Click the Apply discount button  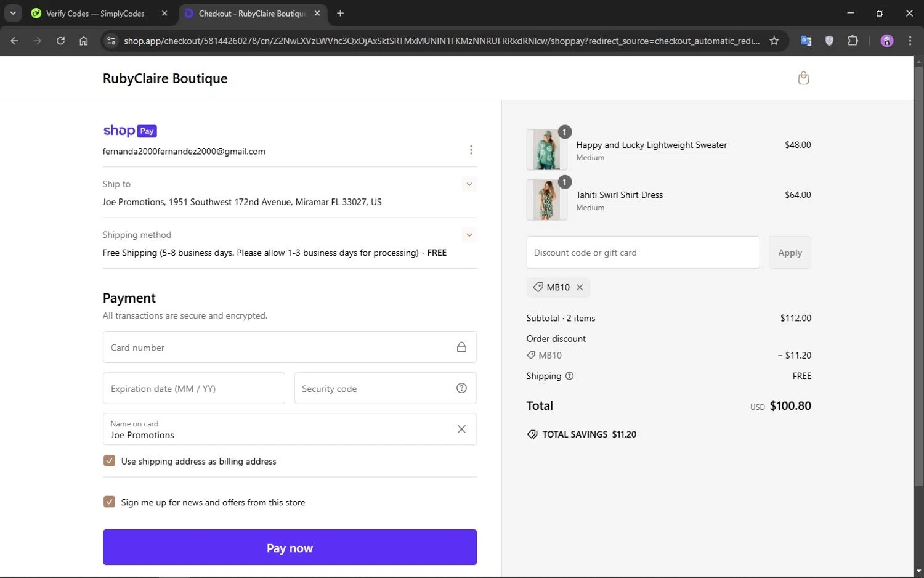790,253
